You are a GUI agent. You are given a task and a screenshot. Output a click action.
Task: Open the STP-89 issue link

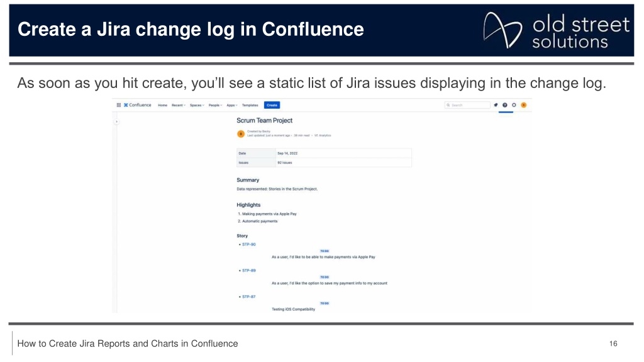pos(249,270)
